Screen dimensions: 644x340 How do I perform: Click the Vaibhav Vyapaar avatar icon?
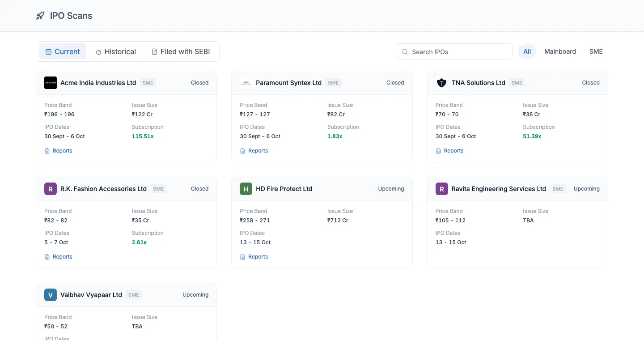(51, 295)
